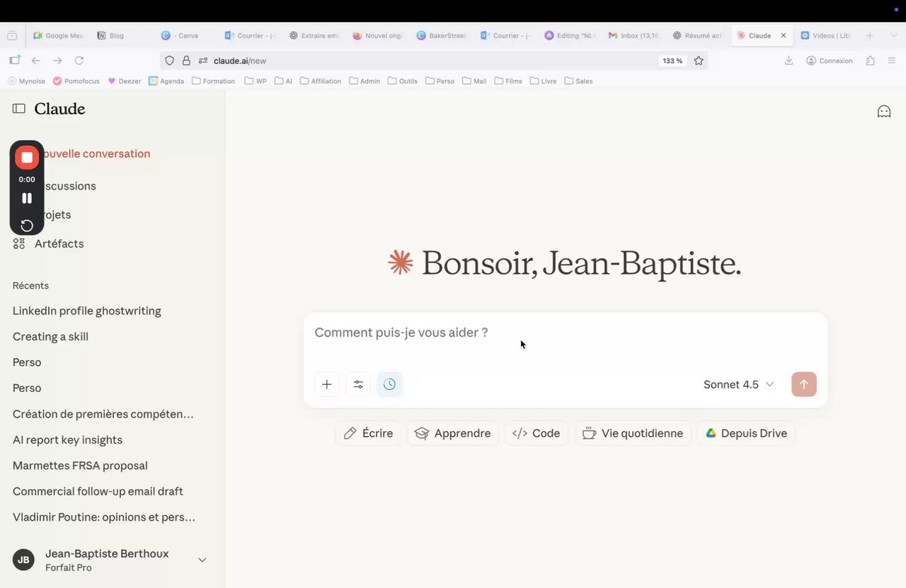Click the claude.ai/new address bar
Screen dimensions: 906x588
pos(433,61)
